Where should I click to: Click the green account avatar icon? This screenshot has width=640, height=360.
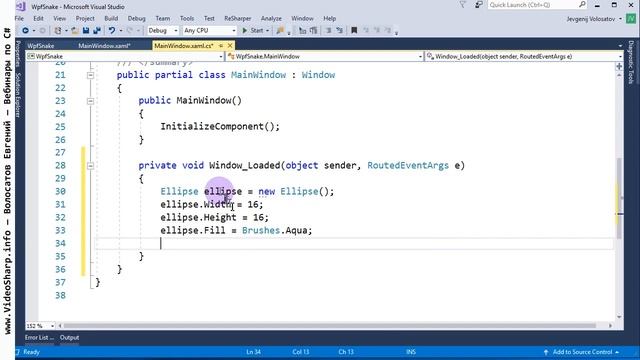coord(631,19)
